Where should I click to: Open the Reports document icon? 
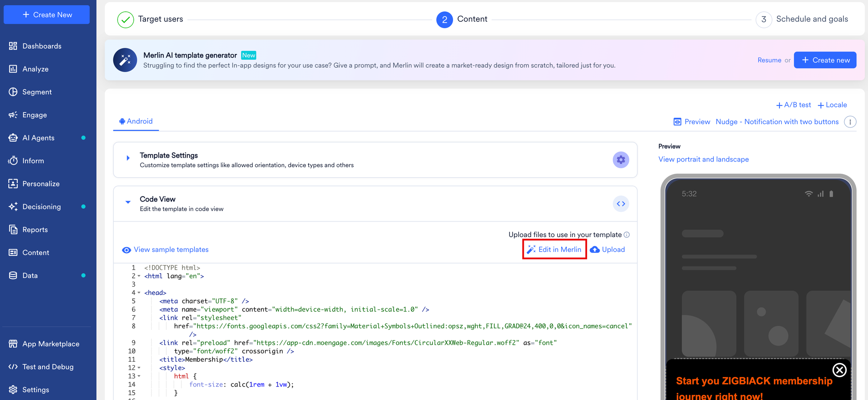(x=13, y=230)
